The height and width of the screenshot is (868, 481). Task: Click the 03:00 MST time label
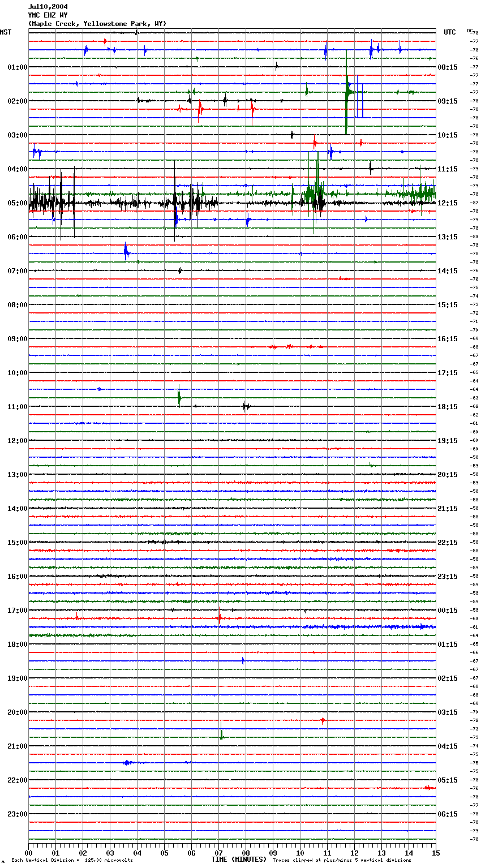(18, 135)
